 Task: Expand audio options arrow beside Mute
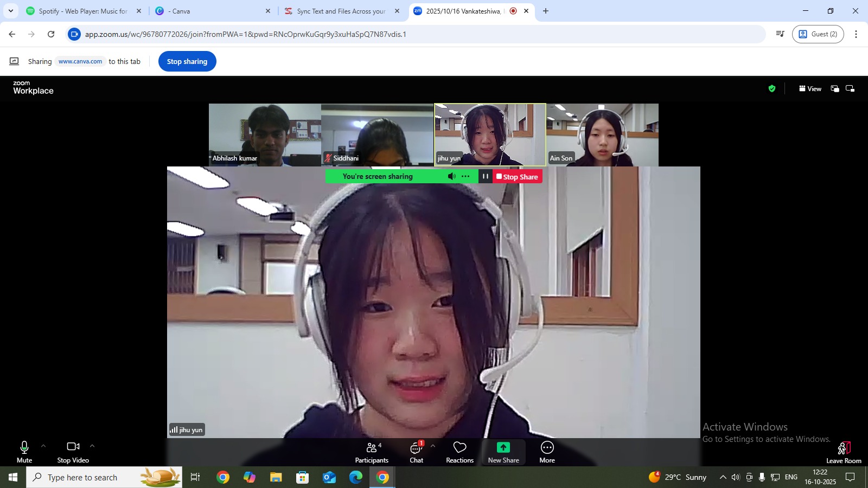coord(43,446)
